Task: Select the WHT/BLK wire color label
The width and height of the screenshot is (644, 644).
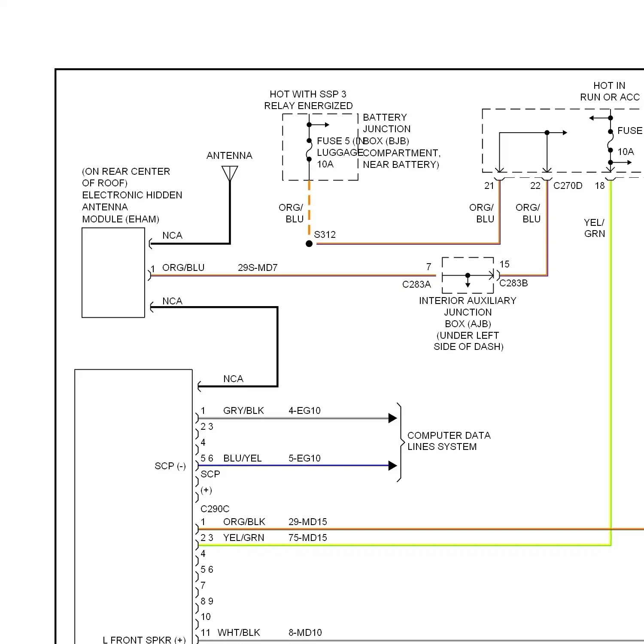Action: (239, 632)
